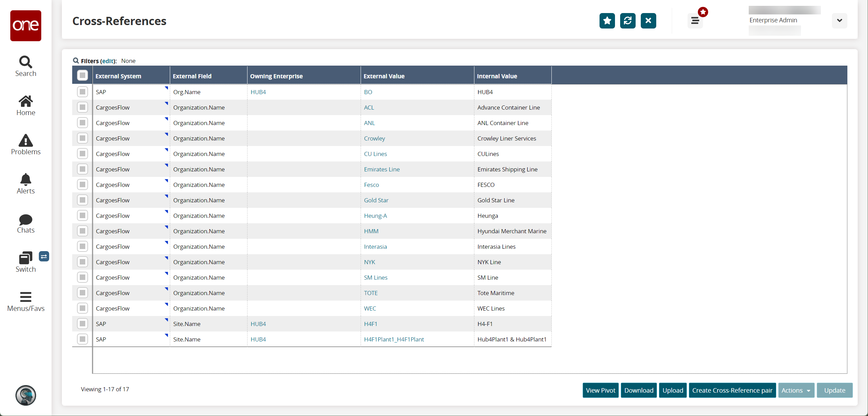Open the SM Lines external value link
This screenshot has width=868, height=416.
tap(376, 278)
